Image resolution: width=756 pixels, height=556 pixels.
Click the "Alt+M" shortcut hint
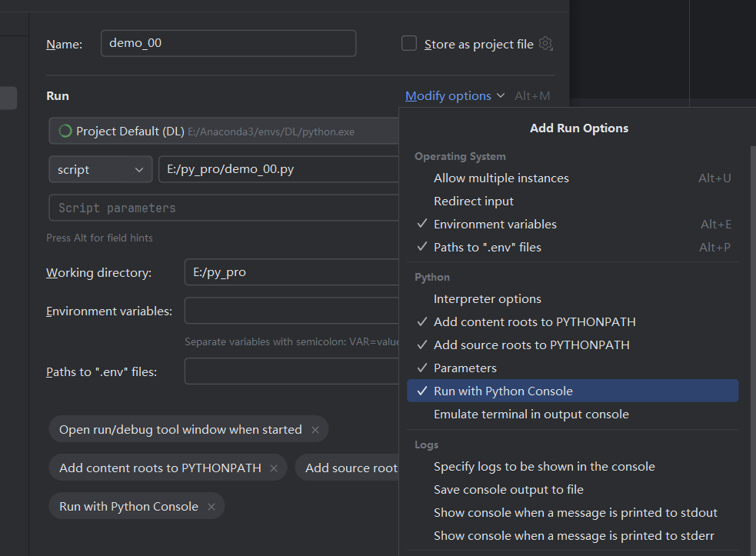point(532,96)
